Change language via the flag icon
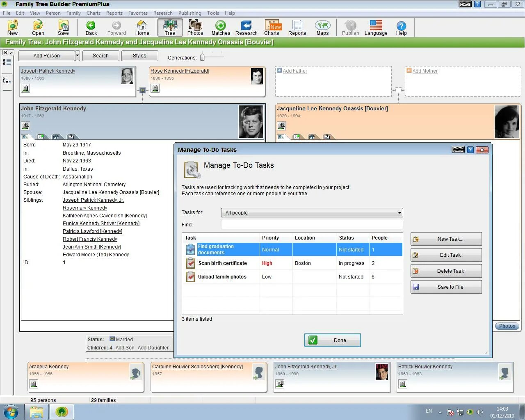The height and width of the screenshot is (420, 525). (x=376, y=27)
